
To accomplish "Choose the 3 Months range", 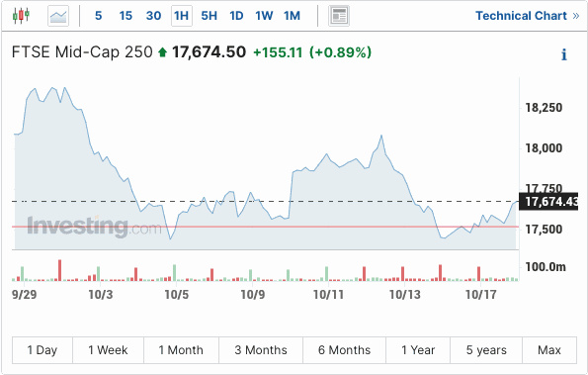I will pos(261,350).
